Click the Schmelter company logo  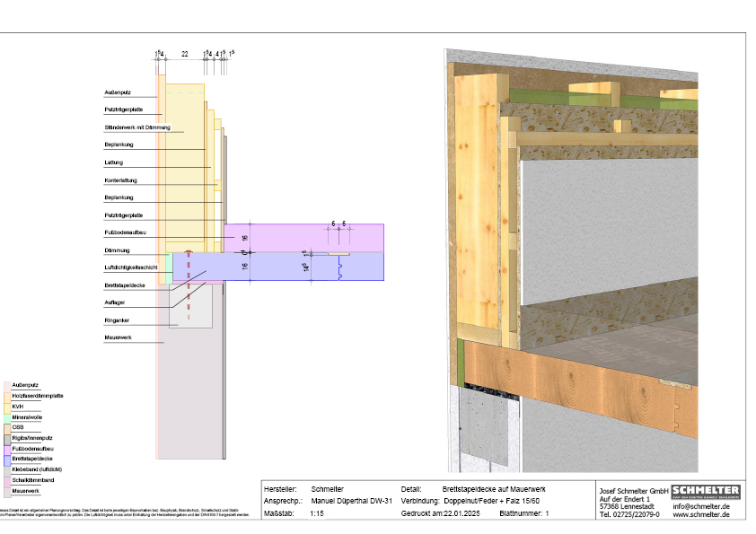tap(706, 493)
